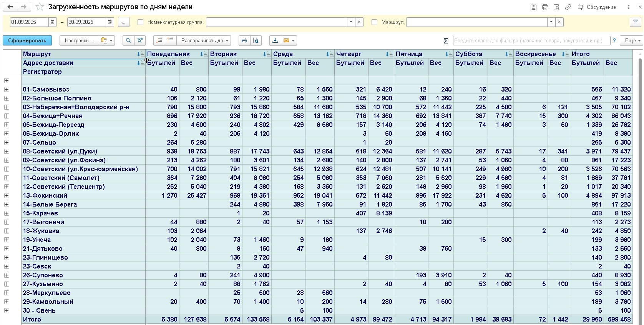Click the download/save report arrow icon
Image resolution: width=644 pixels, height=325 pixels.
(275, 40)
